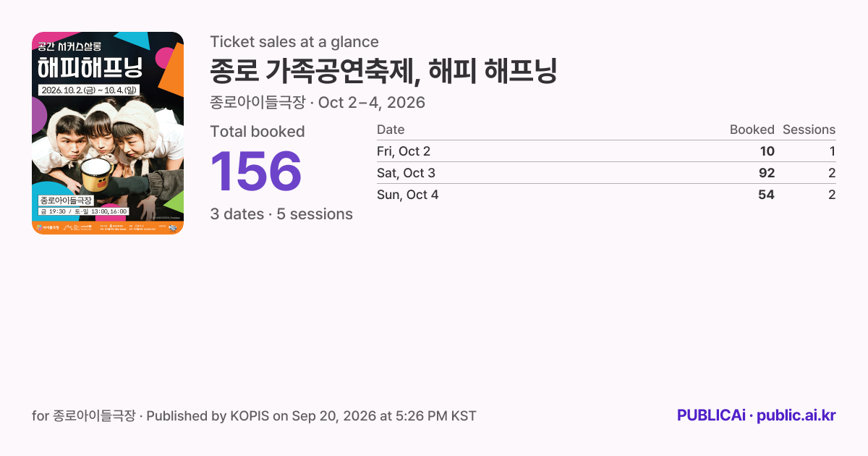868x456 pixels.
Task: Click the Total booked label
Action: point(258,132)
